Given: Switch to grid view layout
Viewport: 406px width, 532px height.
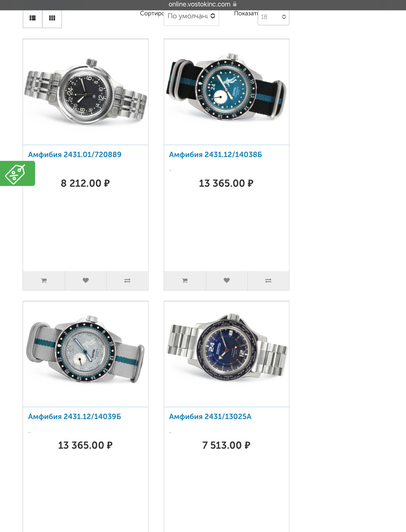Looking at the screenshot, I should click(x=52, y=18).
